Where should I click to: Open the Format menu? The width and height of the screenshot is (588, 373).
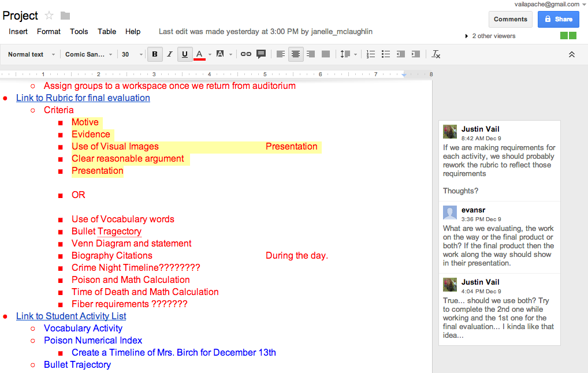tap(49, 32)
